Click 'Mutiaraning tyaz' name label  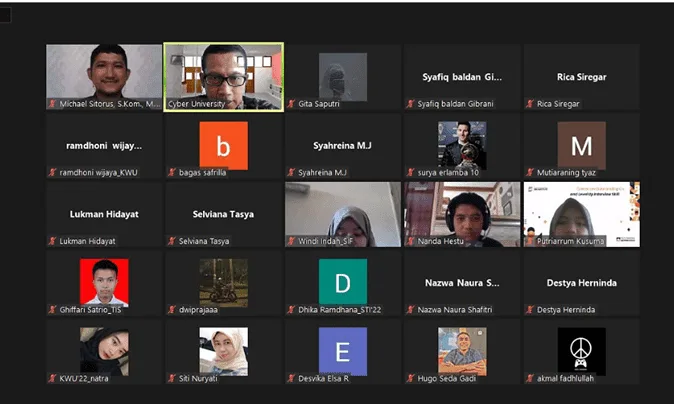coord(567,172)
